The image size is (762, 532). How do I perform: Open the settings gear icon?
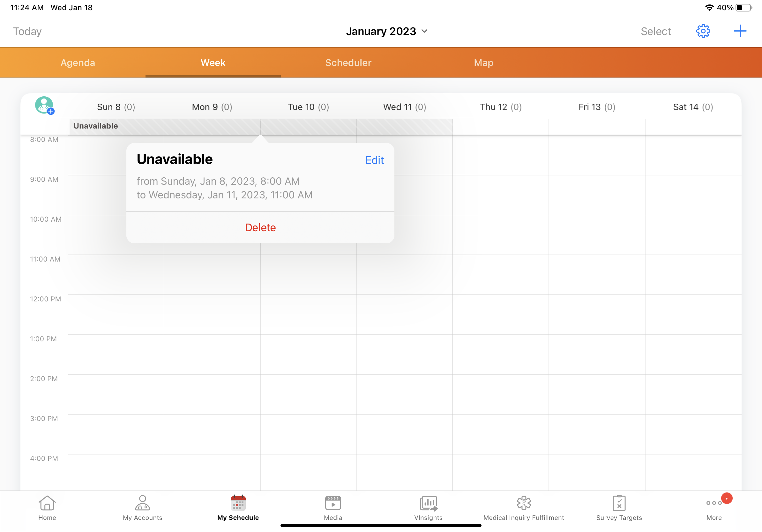703,31
